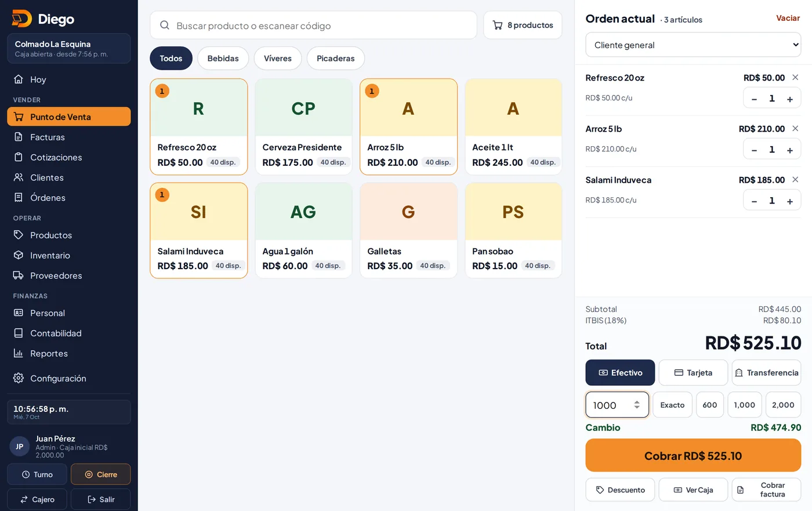Click the Clientes people icon
Viewport: 812px width, 511px height.
tap(19, 177)
